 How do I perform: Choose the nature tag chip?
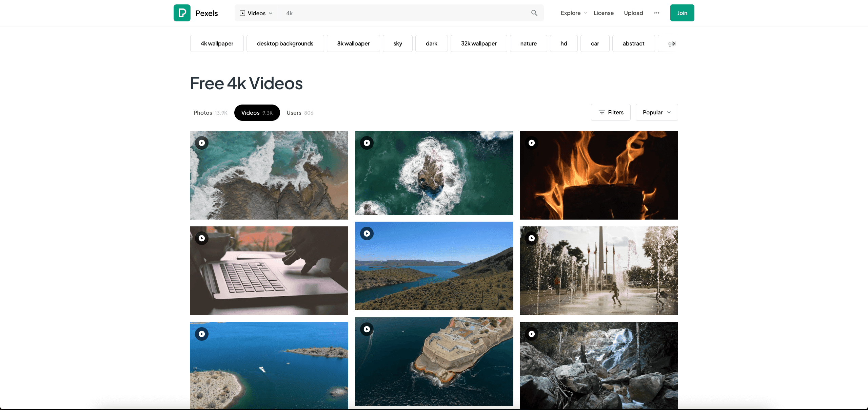click(528, 43)
